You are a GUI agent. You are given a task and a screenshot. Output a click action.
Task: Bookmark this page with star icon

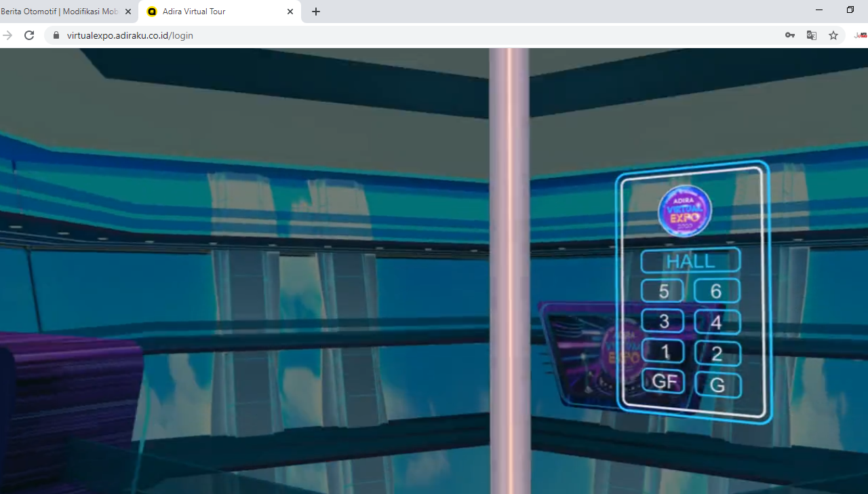833,35
